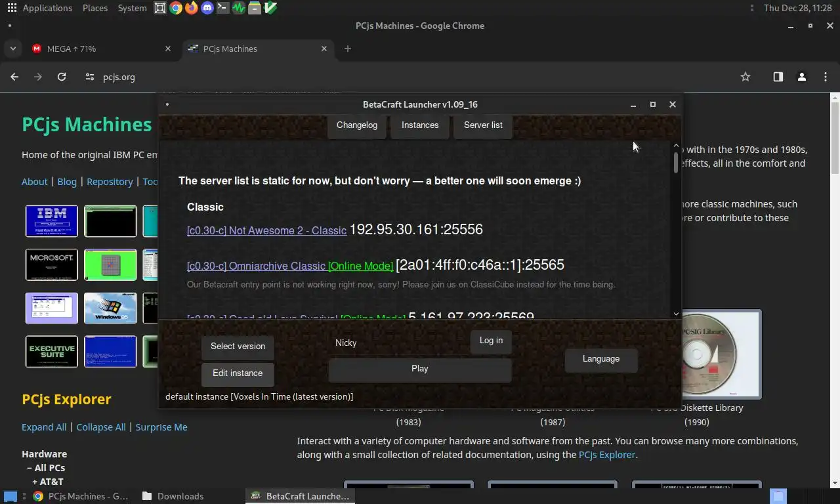This screenshot has height=504, width=840.
Task: Open the Chrome profile icon
Action: 801,77
